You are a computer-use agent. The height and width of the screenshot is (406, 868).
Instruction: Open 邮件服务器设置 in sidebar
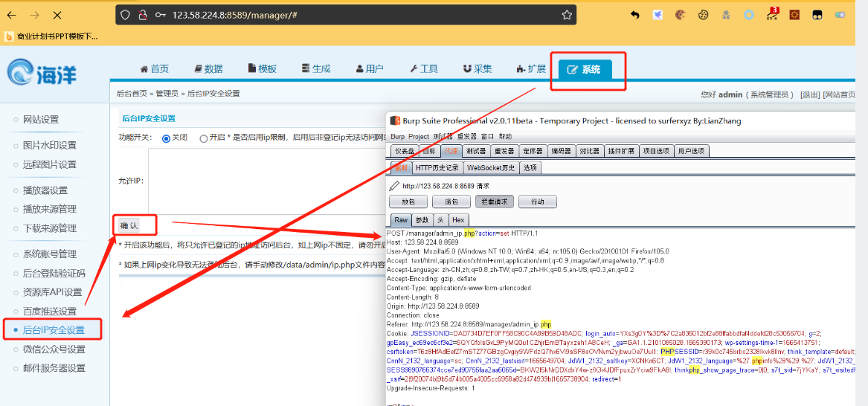(54, 368)
